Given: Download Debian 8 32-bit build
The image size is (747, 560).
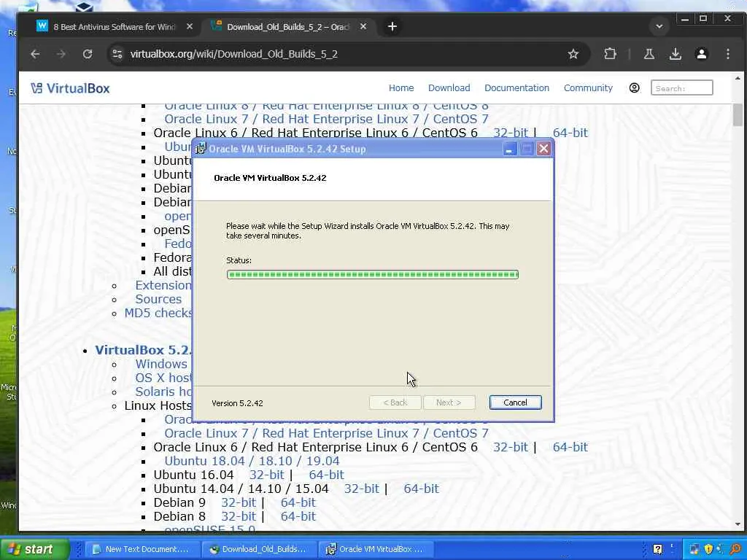Looking at the screenshot, I should [x=239, y=516].
